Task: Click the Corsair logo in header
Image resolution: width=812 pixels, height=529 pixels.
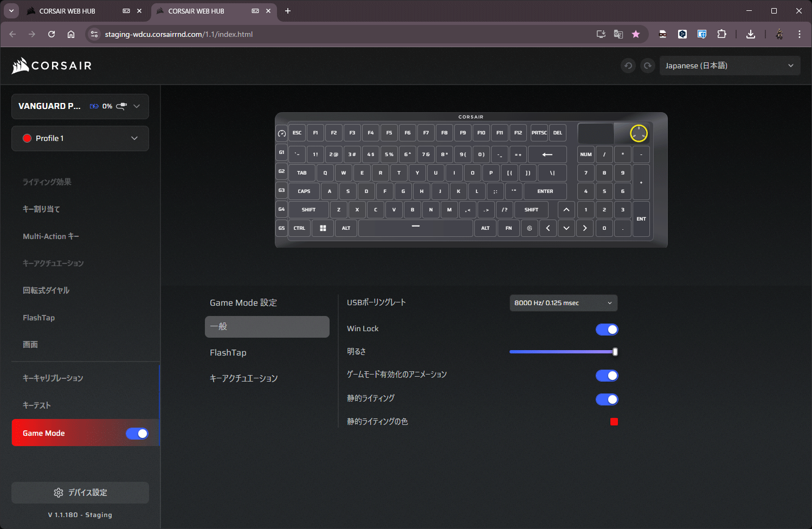Action: click(x=52, y=66)
